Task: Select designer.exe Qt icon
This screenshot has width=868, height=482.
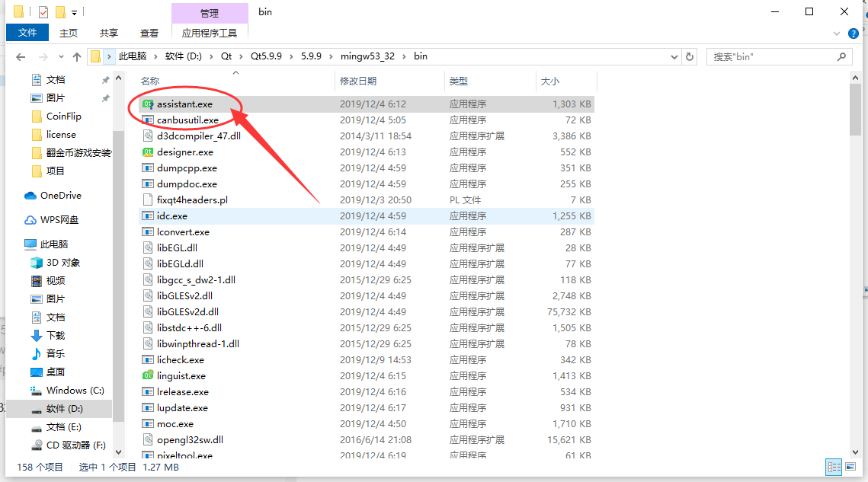Action: pyautogui.click(x=148, y=152)
